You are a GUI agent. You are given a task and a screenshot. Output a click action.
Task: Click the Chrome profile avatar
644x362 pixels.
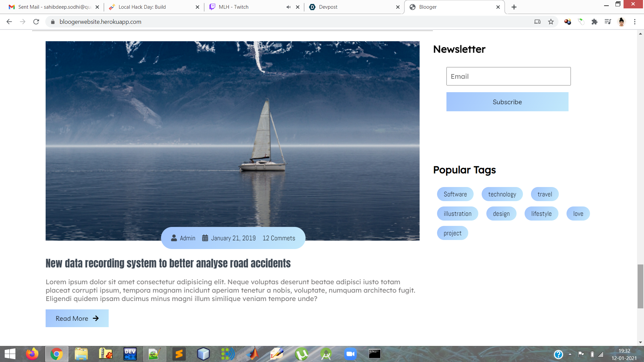621,22
